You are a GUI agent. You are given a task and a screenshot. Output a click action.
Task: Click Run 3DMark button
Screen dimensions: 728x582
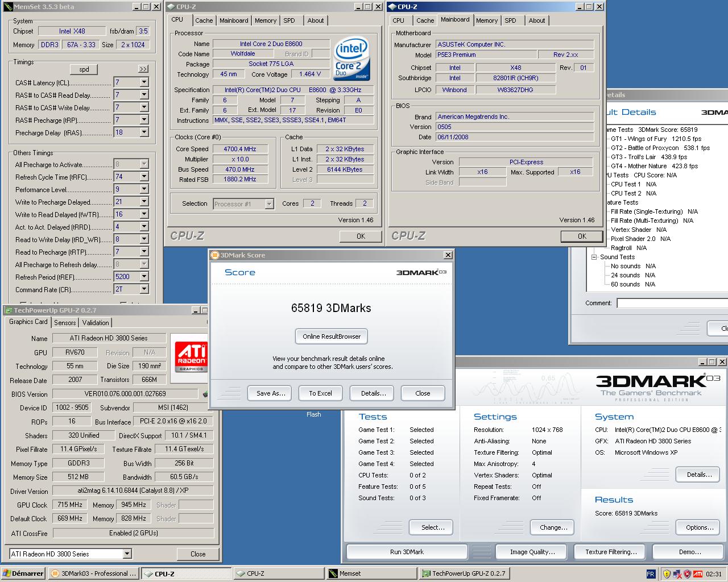coord(407,552)
